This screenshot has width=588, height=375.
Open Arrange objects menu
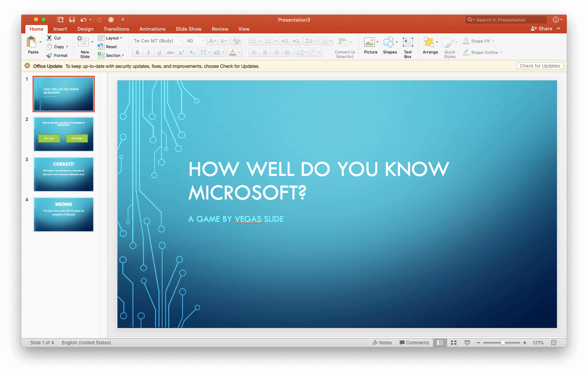430,46
